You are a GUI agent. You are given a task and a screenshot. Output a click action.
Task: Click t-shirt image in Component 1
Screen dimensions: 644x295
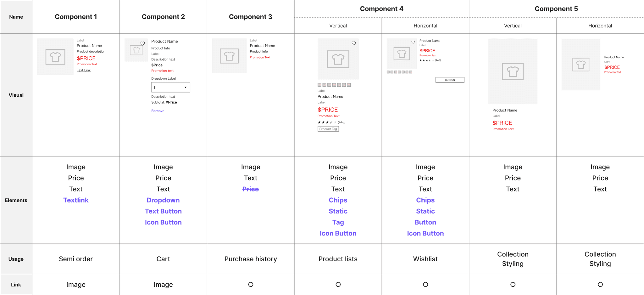click(x=55, y=57)
